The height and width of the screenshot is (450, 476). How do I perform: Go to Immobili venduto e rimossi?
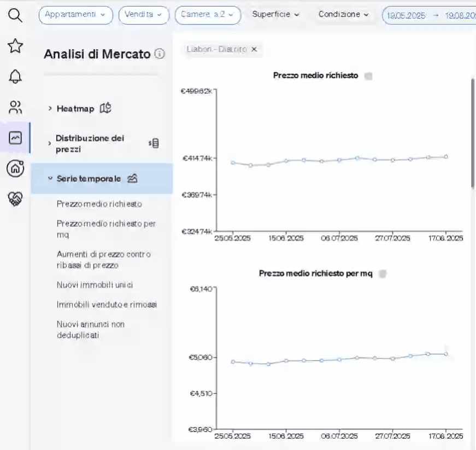click(x=107, y=305)
